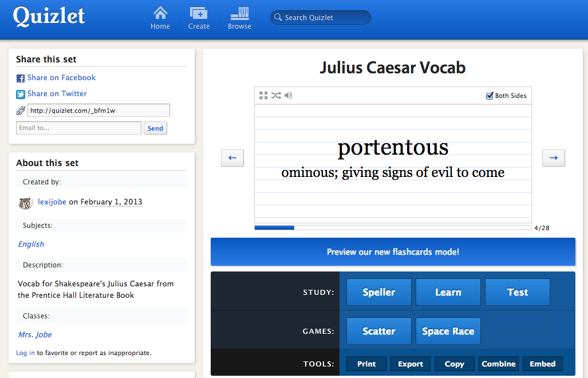Go to Home via house icon

coord(160,13)
